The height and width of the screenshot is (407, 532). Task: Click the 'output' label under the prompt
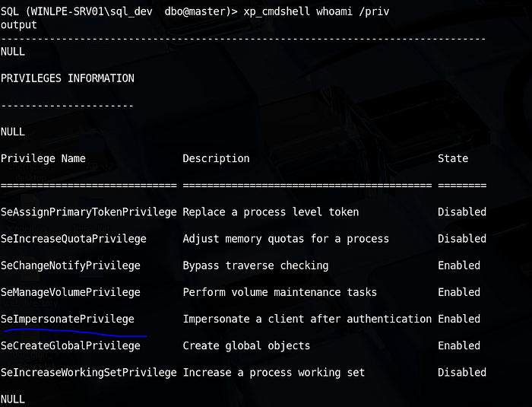[19, 25]
